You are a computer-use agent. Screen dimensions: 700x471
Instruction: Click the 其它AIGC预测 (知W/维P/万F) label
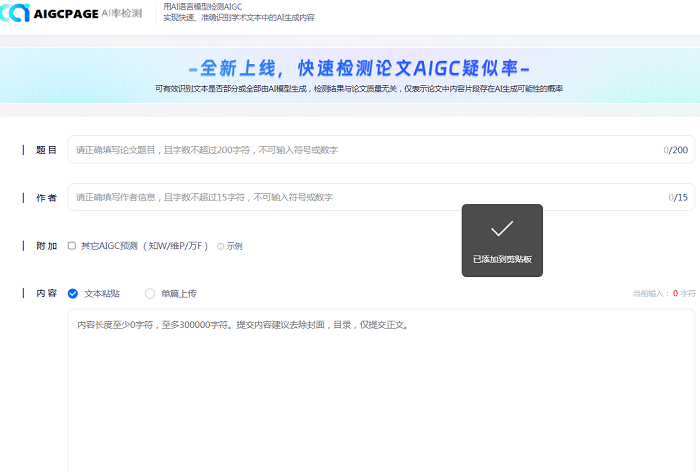coord(144,246)
